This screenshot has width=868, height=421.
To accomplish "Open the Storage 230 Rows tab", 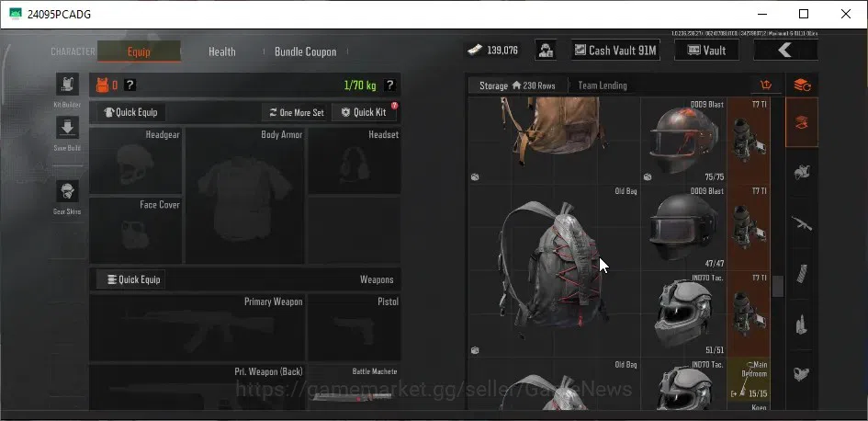I will click(x=518, y=85).
